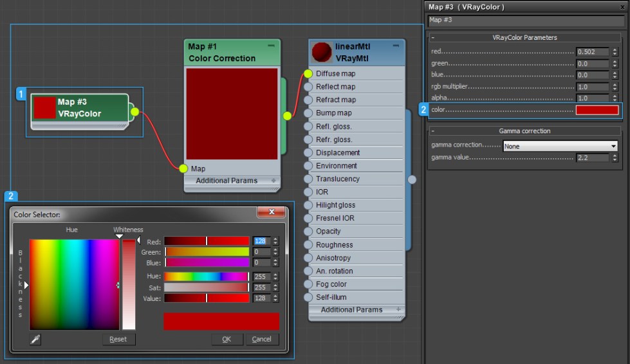Click the Self-illum input socket
Screen dimensions: 630x364
[x=308, y=297]
